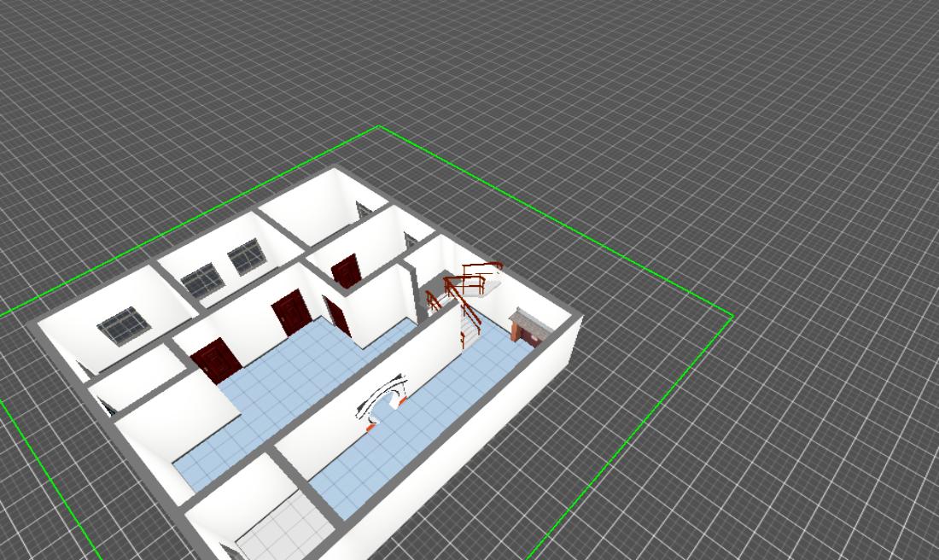Select the small window in the topmost room

tap(364, 209)
